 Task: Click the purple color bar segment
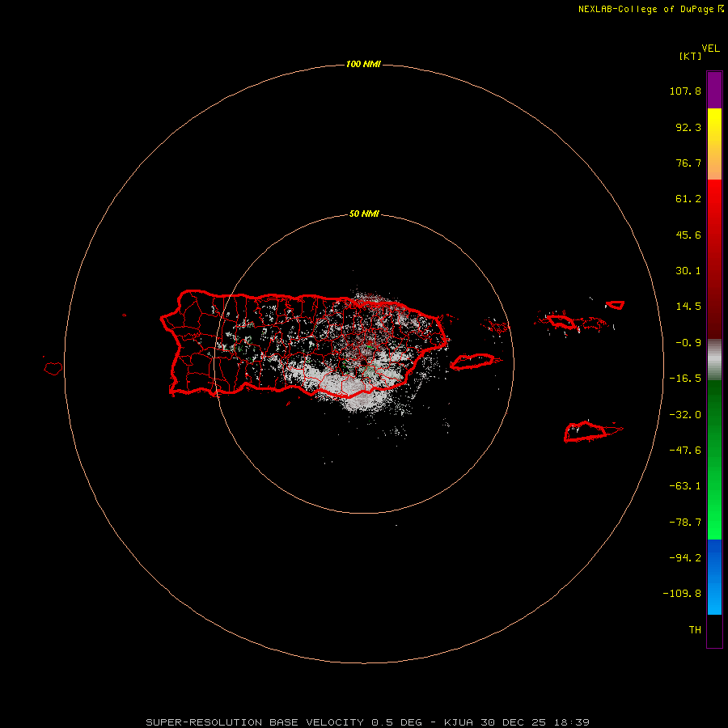point(714,90)
